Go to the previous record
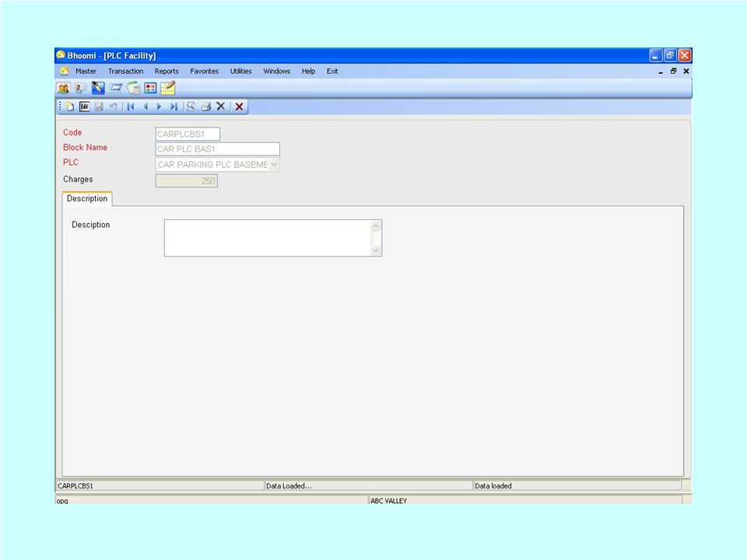 [x=146, y=107]
